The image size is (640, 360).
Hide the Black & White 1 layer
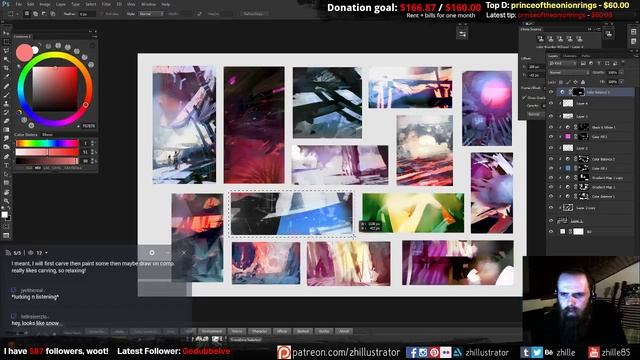(x=551, y=127)
